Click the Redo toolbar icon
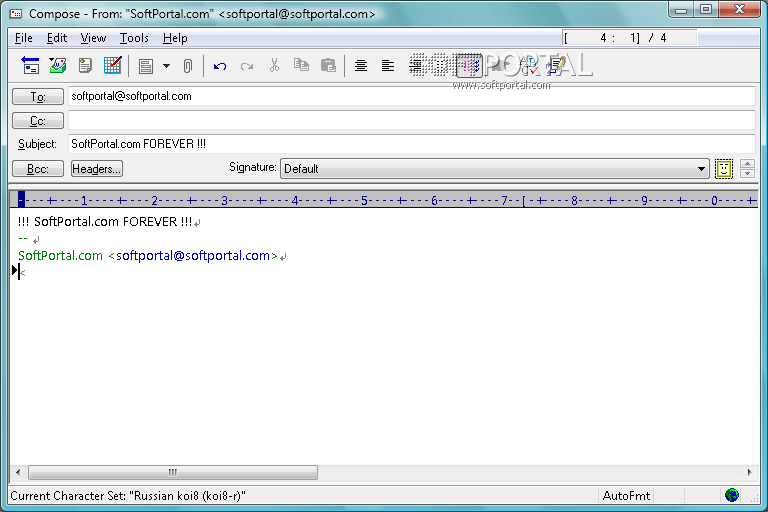This screenshot has width=768, height=512. (x=247, y=66)
